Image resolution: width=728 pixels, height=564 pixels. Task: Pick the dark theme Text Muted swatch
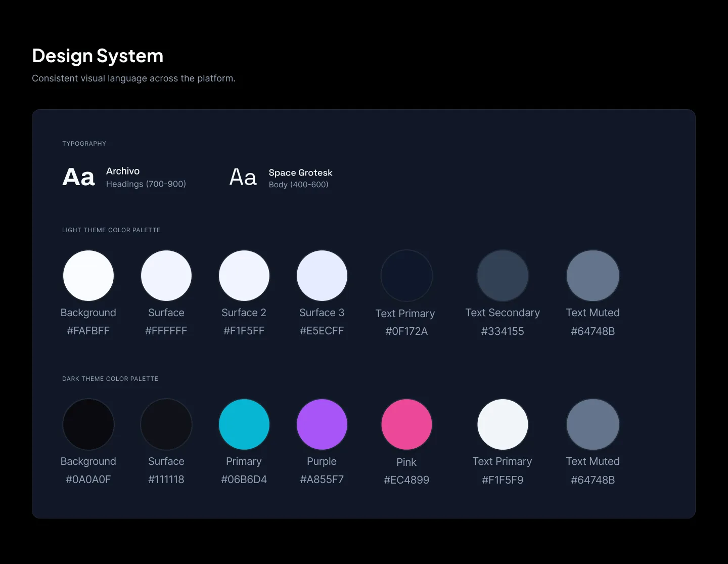coord(593,424)
